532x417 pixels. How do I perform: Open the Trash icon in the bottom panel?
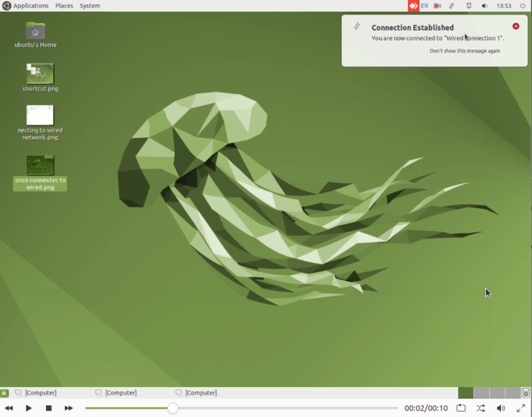[526, 393]
